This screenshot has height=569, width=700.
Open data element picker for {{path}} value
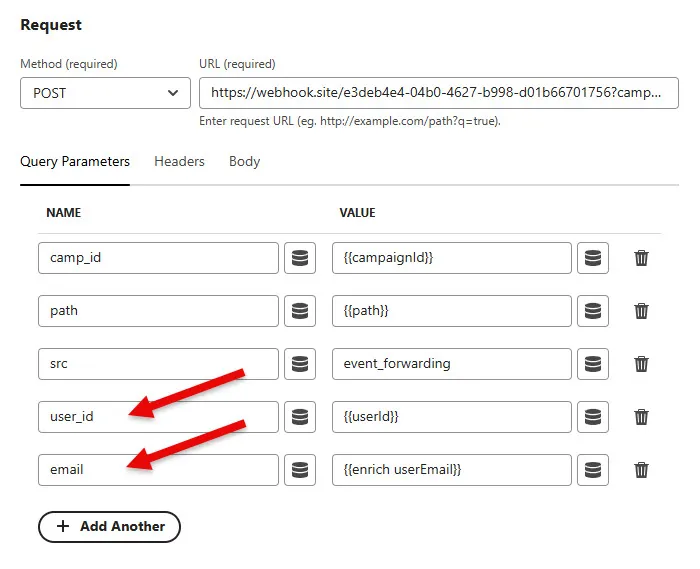[593, 311]
